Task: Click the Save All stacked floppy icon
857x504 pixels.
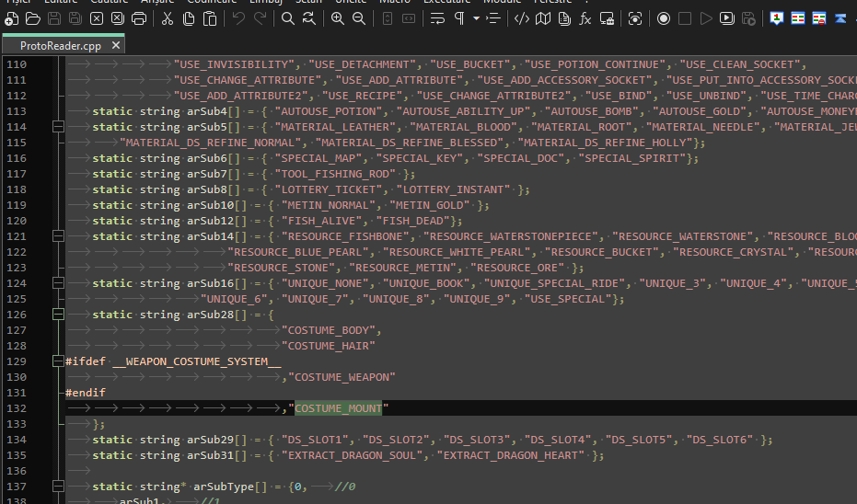Action: point(75,19)
